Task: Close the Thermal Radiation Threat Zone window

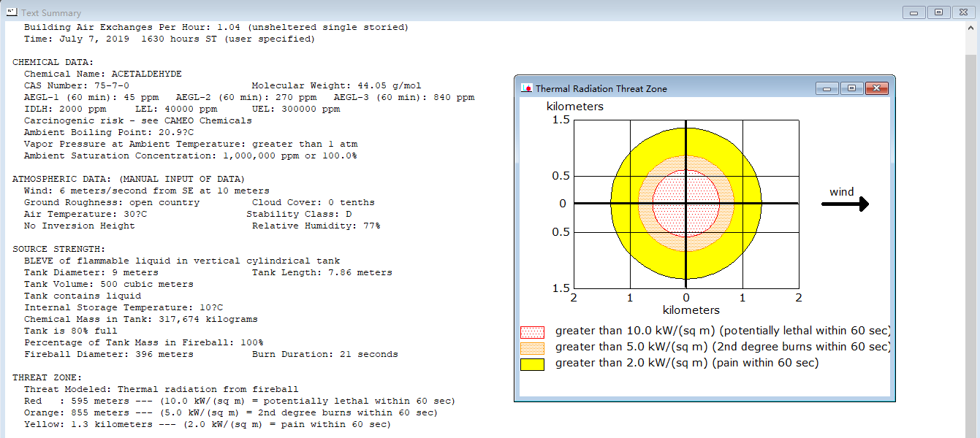Action: (x=876, y=88)
